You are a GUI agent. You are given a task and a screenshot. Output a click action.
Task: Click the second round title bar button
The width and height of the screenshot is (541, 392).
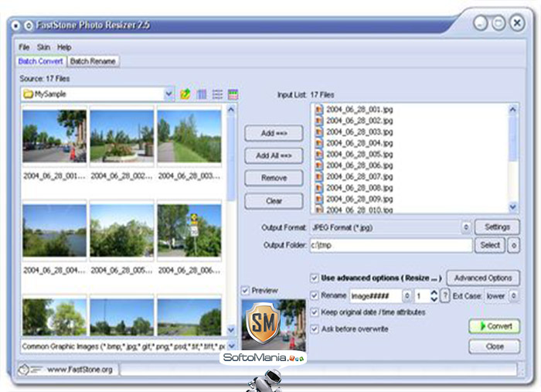tap(29, 26)
